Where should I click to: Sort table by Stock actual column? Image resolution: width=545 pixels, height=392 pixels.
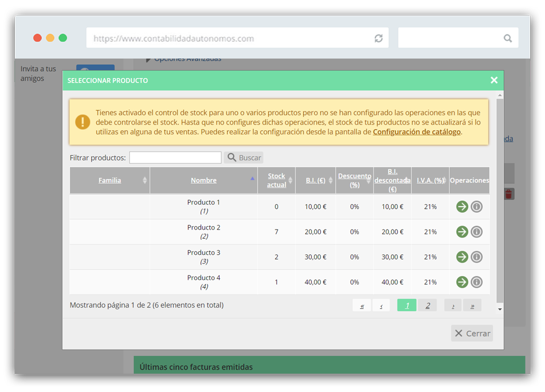[x=277, y=180]
